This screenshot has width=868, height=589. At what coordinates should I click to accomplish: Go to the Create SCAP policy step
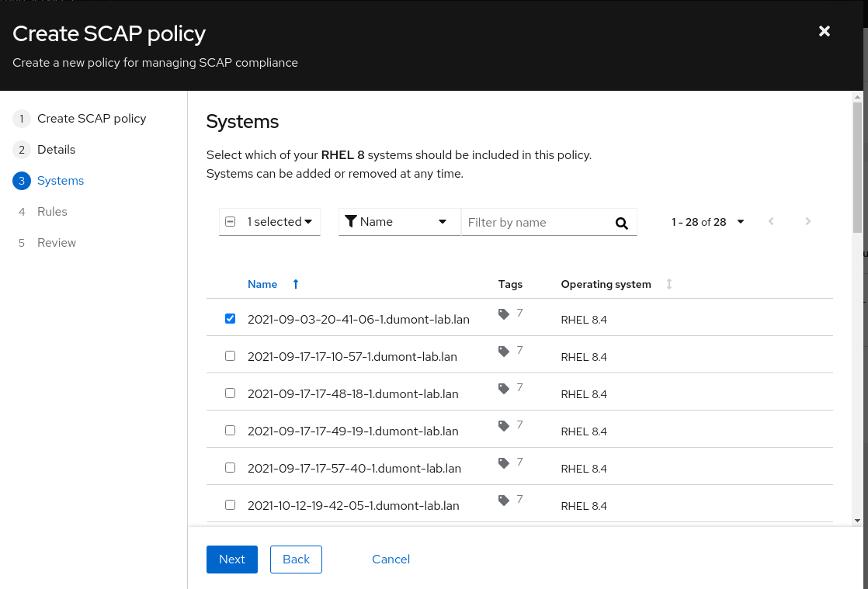(92, 119)
